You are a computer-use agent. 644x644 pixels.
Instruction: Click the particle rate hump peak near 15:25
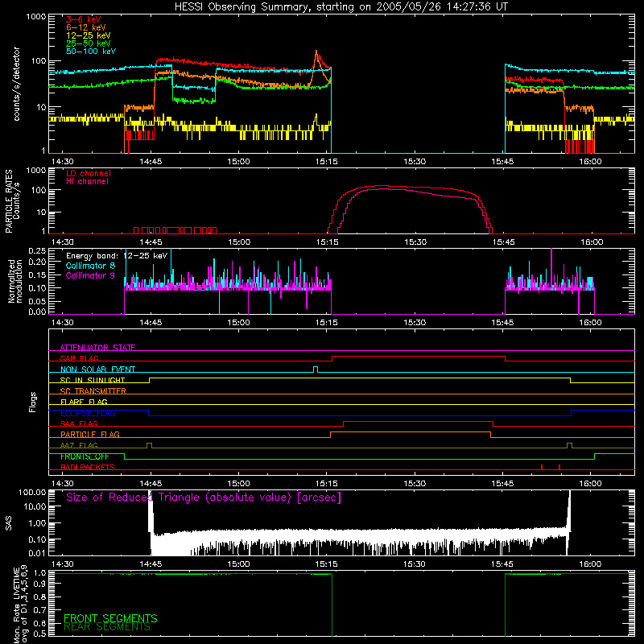click(x=382, y=186)
